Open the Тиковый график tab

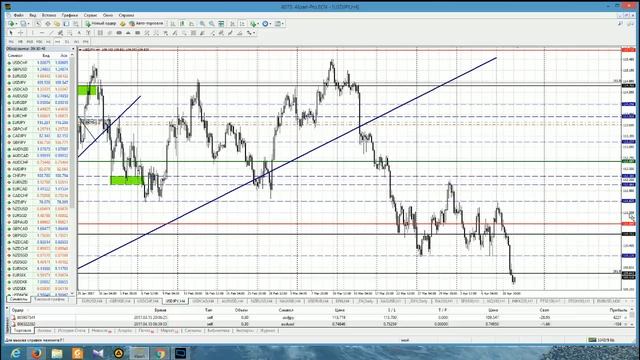tap(49, 299)
